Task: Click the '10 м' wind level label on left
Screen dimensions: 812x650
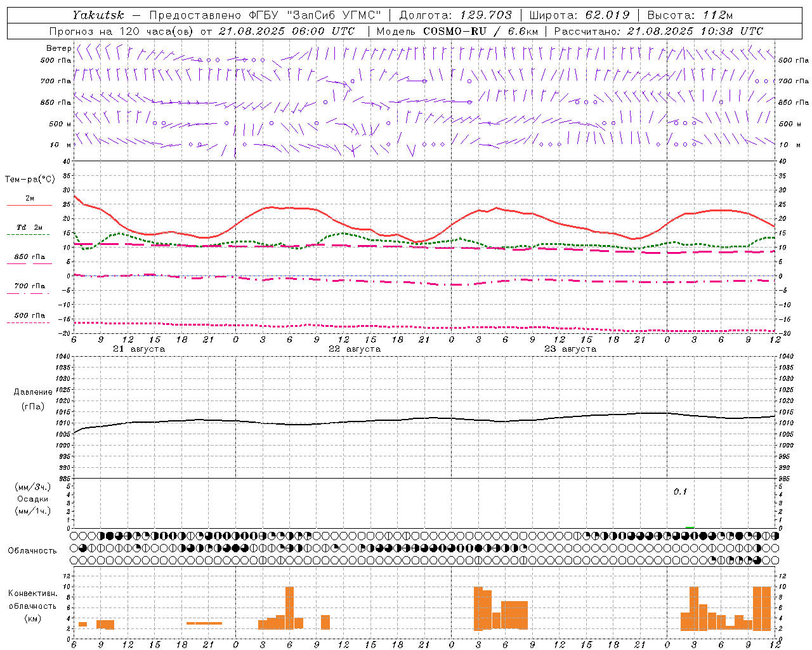Action: [61, 145]
